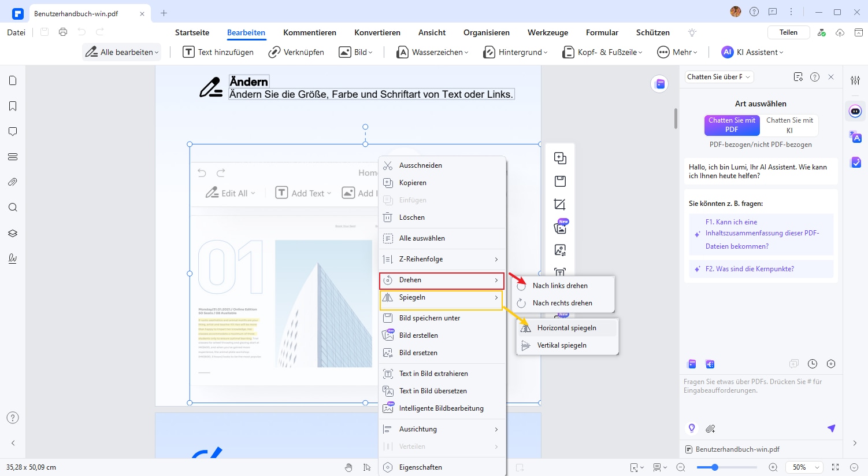Open the Bild dropdown in toolbar
Viewport: 868px width, 476px height.
(355, 52)
